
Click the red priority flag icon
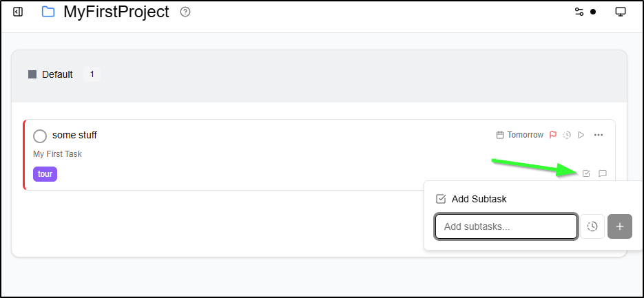click(553, 135)
